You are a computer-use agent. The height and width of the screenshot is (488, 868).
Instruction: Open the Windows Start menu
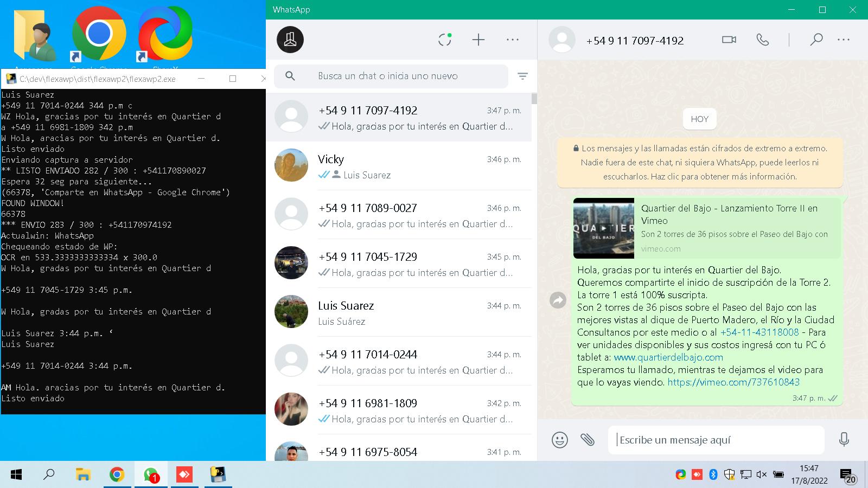tap(16, 475)
